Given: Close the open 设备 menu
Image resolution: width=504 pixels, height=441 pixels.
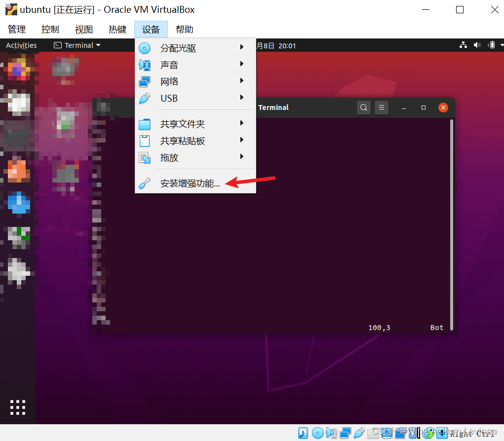Looking at the screenshot, I should tap(151, 30).
